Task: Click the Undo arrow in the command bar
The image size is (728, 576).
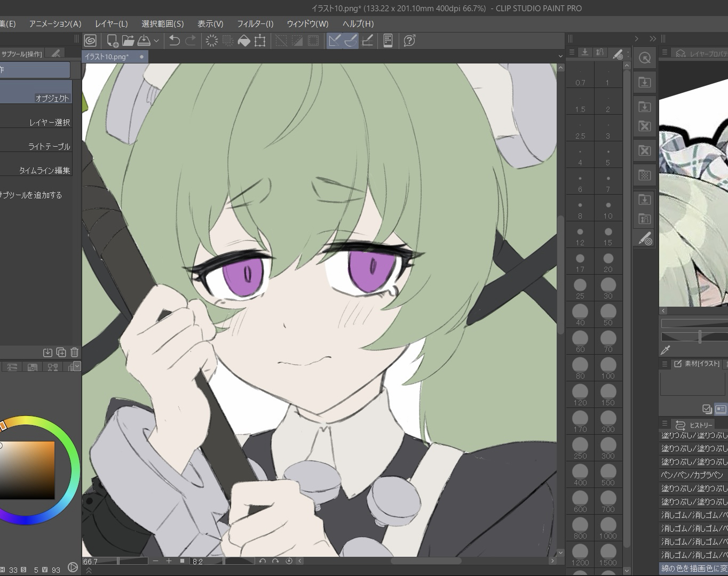Action: (174, 41)
